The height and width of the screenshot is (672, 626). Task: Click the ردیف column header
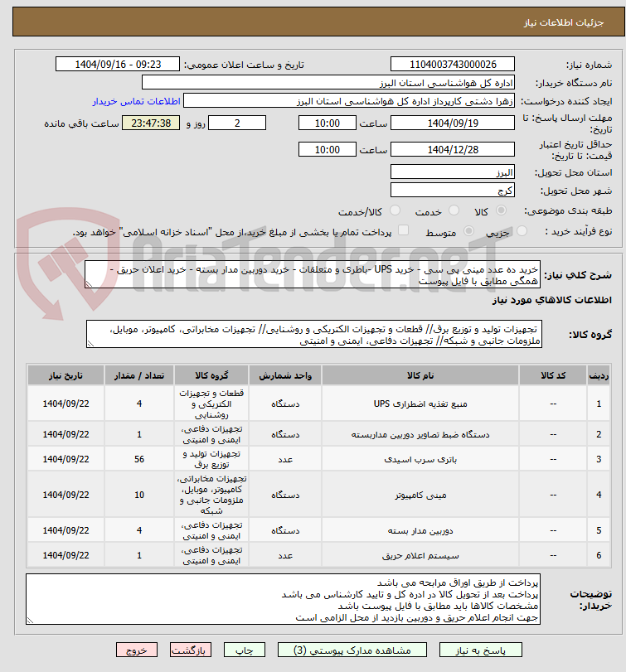[599, 375]
